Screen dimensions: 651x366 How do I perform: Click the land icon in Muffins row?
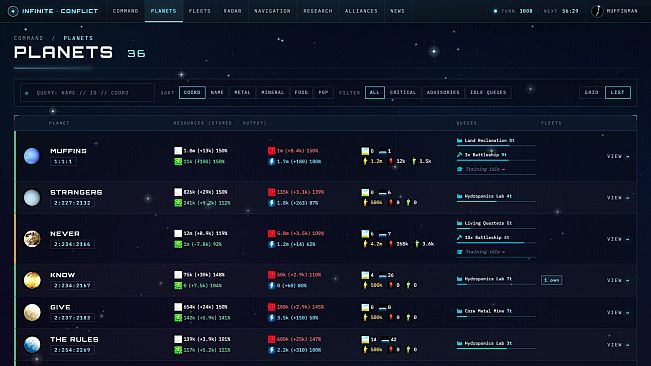coord(365,151)
